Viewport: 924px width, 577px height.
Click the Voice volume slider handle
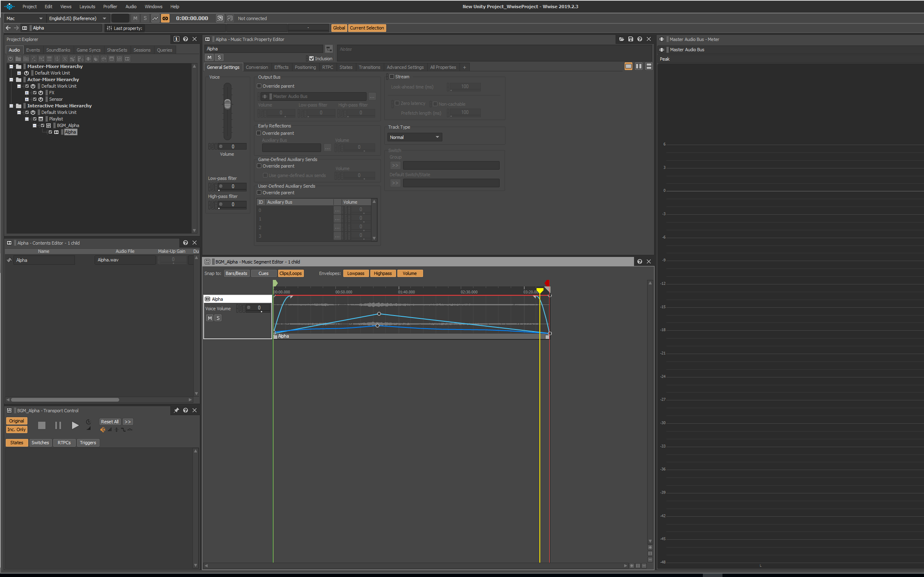(x=227, y=104)
